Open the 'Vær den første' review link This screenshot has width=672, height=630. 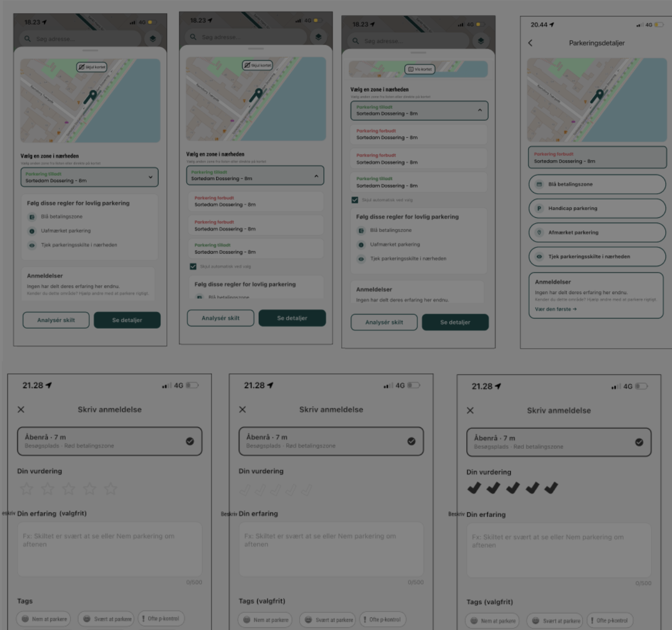coord(555,309)
